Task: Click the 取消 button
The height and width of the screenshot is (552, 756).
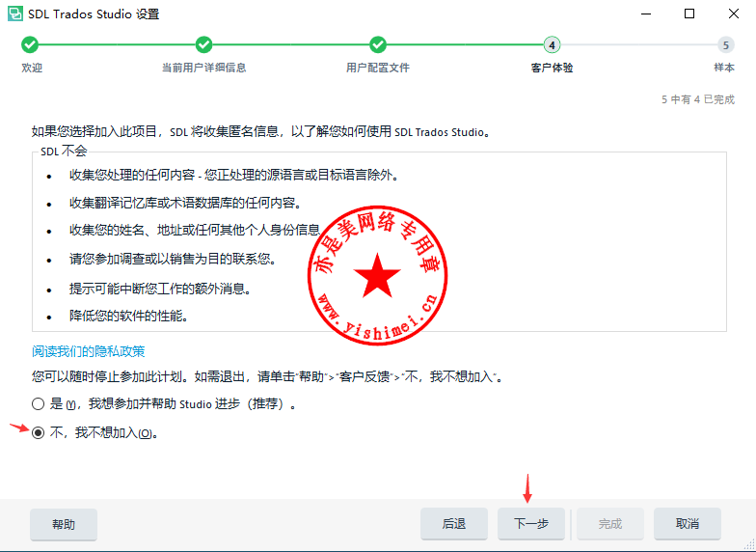Action: click(x=687, y=524)
